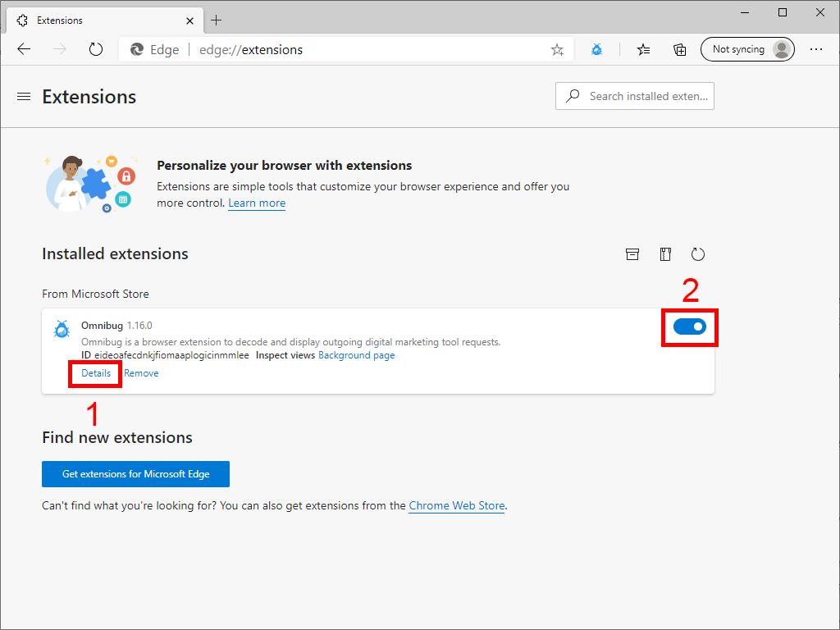The width and height of the screenshot is (840, 630).
Task: Click Get extensions for Microsoft Edge
Action: (x=135, y=474)
